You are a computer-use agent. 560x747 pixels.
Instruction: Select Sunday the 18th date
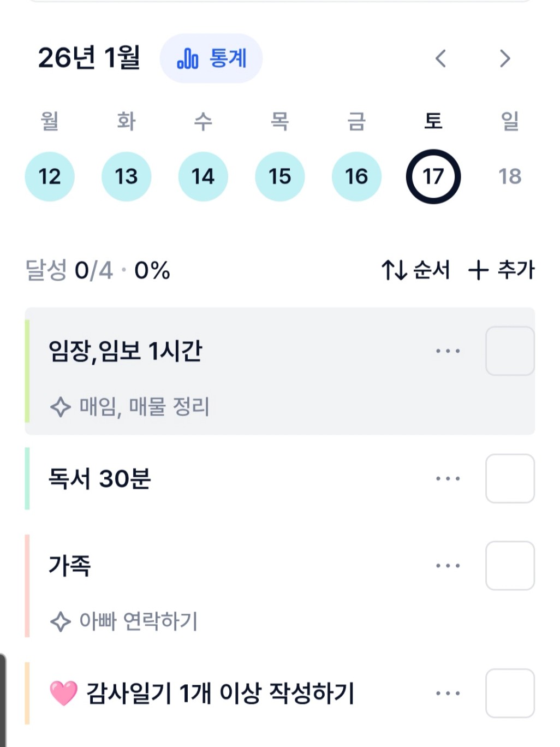point(510,177)
